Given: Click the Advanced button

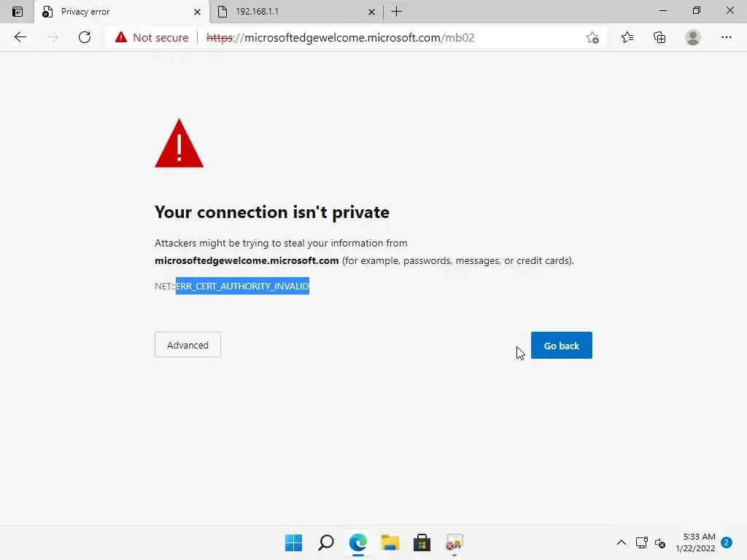Looking at the screenshot, I should pos(187,345).
